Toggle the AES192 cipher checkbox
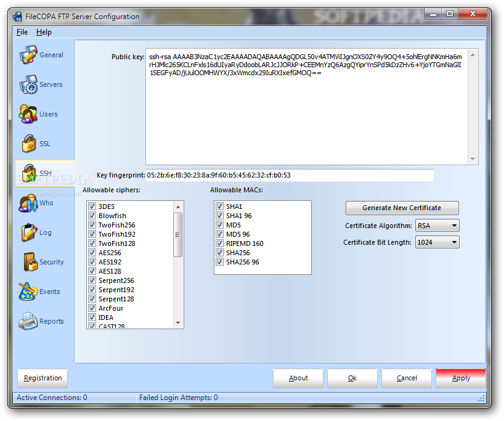504x421 pixels. (92, 262)
